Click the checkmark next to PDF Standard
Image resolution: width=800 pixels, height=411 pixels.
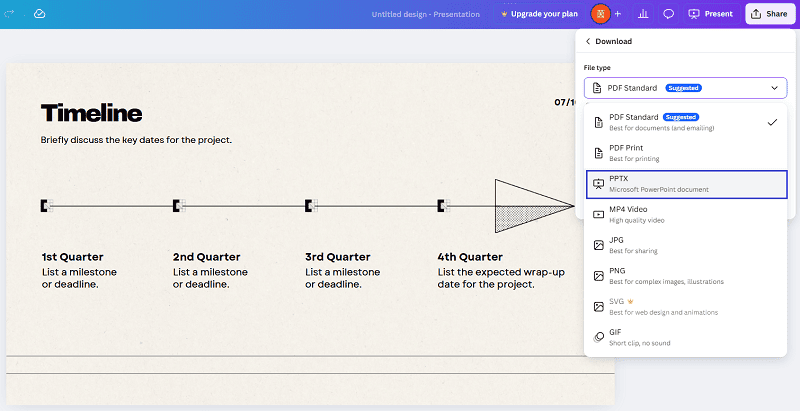772,122
